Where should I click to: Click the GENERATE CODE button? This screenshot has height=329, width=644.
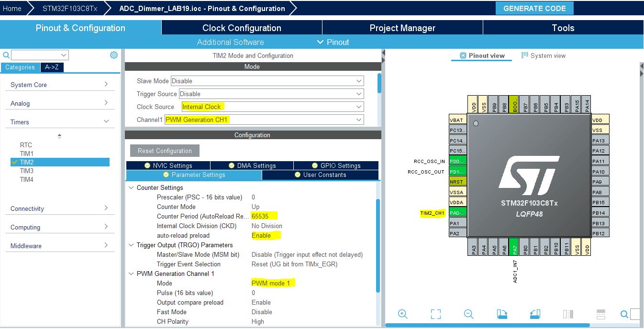pyautogui.click(x=534, y=8)
